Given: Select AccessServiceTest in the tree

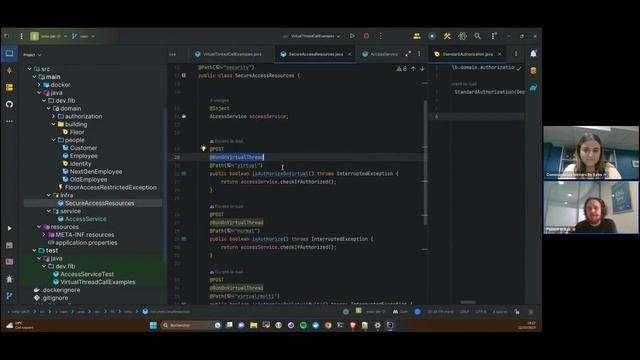Looking at the screenshot, I should tap(87, 274).
